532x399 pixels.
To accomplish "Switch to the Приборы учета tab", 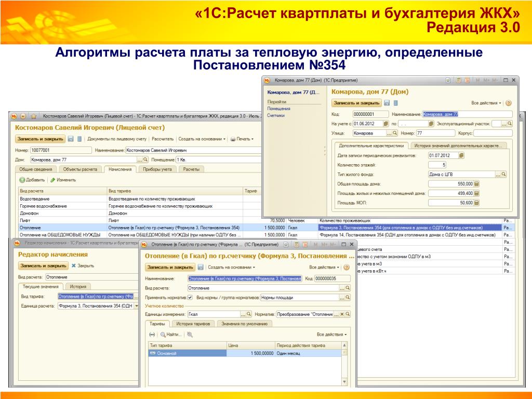I will coord(157,169).
